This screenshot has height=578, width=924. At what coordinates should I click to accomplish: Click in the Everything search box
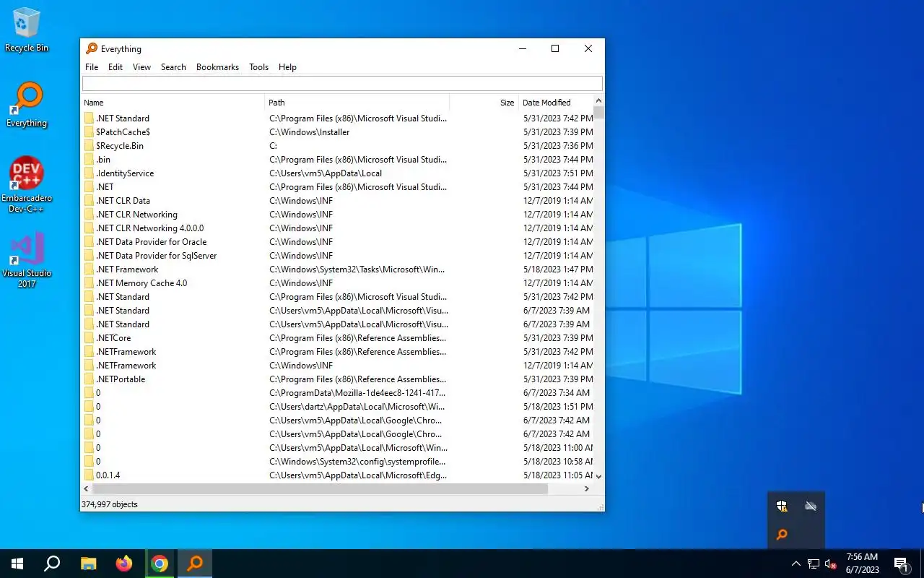coord(342,83)
